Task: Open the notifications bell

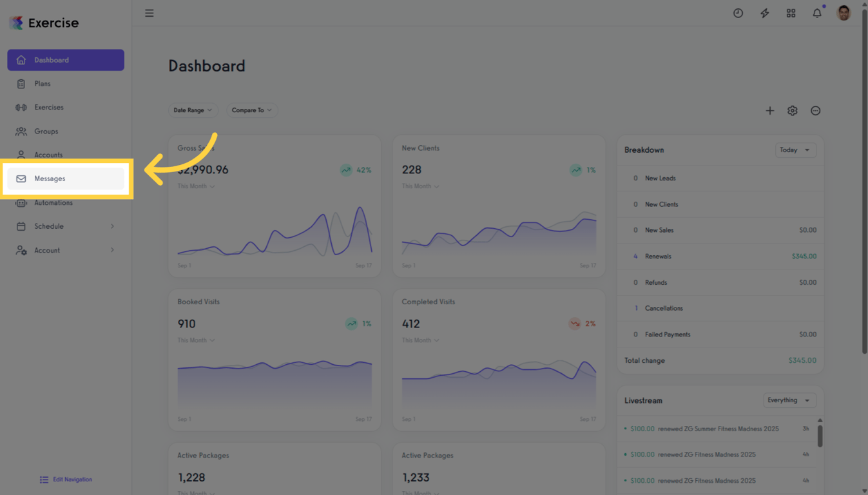Action: pos(817,13)
